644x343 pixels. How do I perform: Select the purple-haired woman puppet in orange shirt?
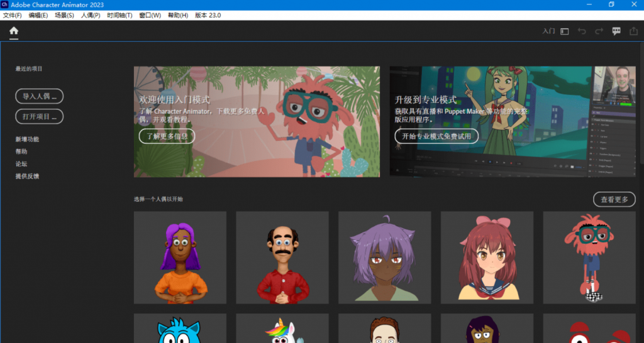pos(180,258)
